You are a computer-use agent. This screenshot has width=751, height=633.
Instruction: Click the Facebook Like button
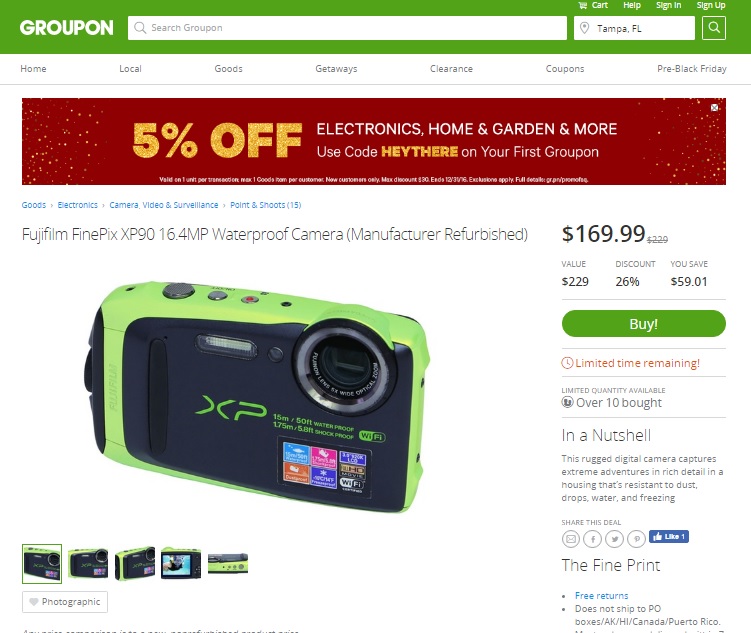(669, 537)
